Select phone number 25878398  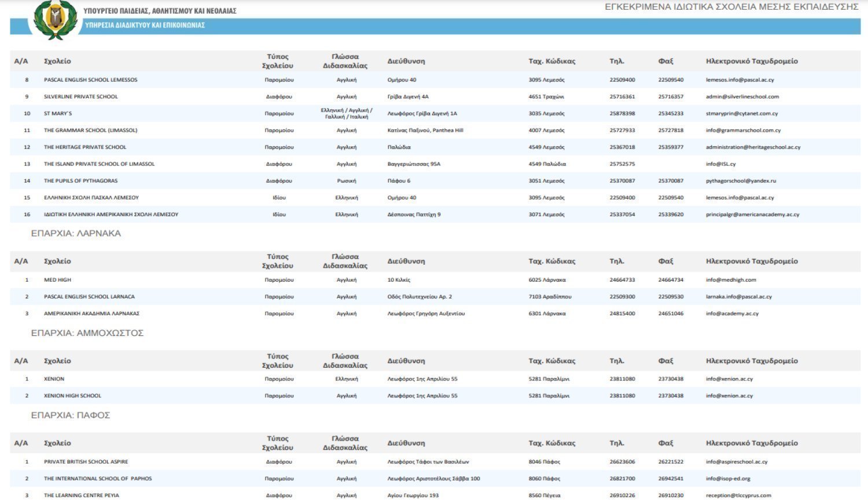pos(622,113)
